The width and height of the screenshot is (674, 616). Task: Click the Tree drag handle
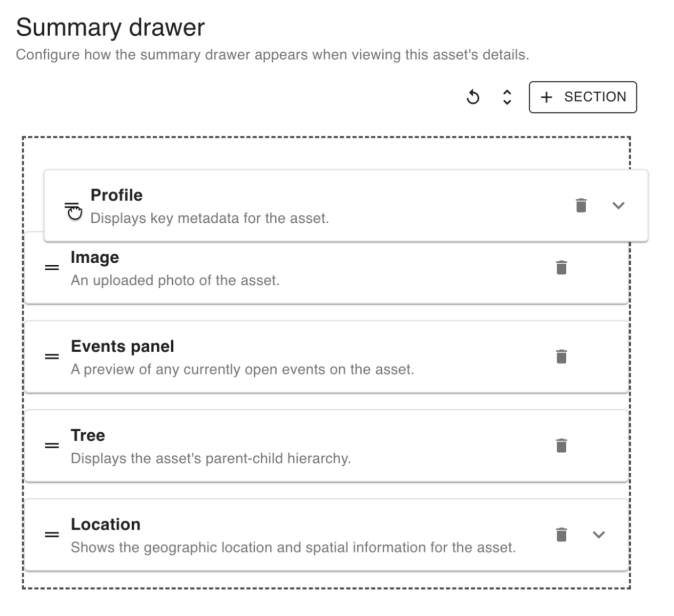click(52, 445)
